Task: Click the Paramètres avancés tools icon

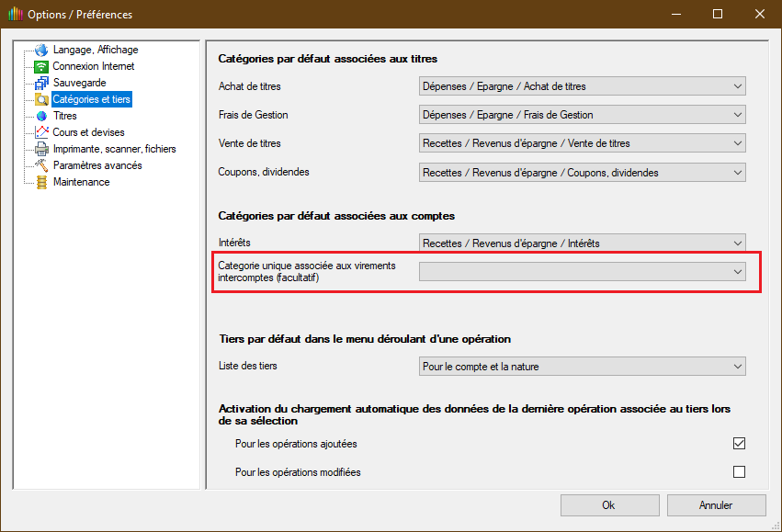Action: [41, 165]
